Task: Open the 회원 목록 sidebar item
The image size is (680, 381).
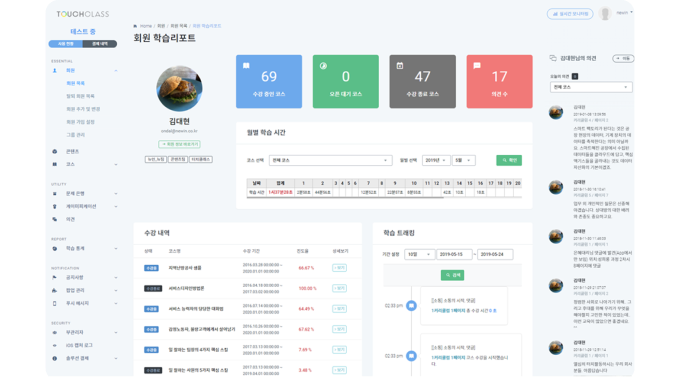Action: point(75,83)
